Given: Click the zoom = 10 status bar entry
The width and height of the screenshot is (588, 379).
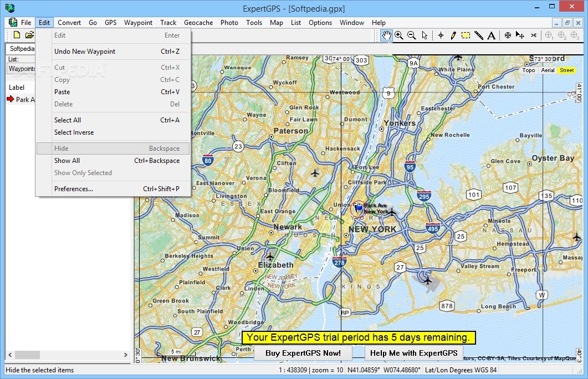Looking at the screenshot, I should pos(328,370).
